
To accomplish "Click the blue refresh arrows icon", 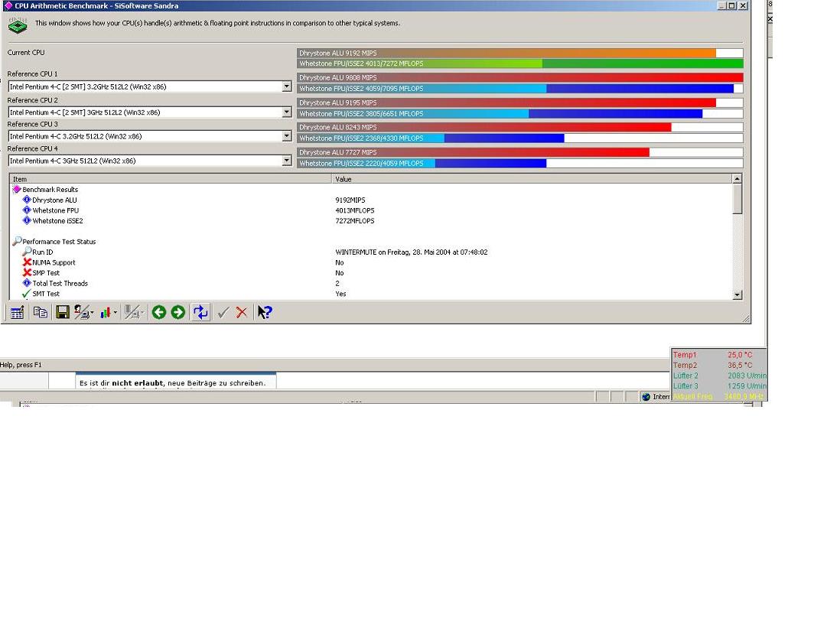I will pos(200,312).
